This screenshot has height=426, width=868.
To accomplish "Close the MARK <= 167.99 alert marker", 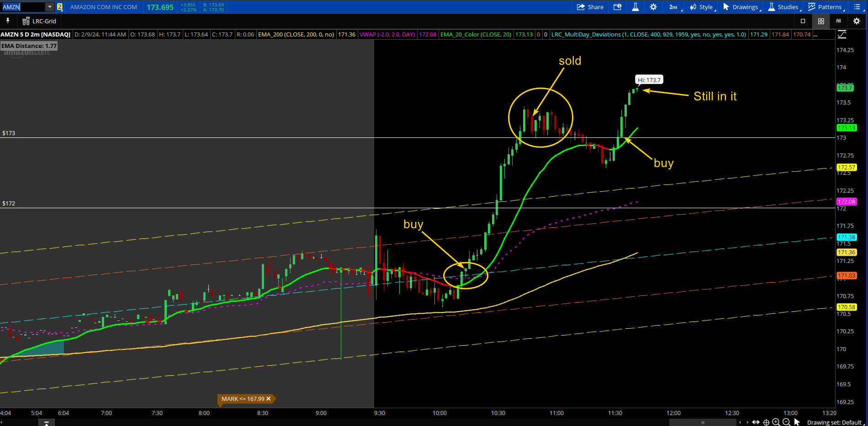I will [x=269, y=399].
